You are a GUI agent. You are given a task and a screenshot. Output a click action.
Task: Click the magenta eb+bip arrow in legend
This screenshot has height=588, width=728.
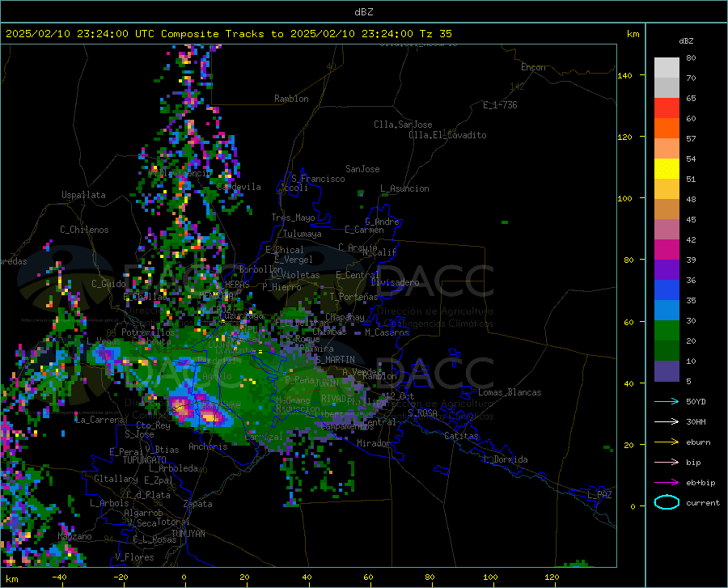pos(667,483)
